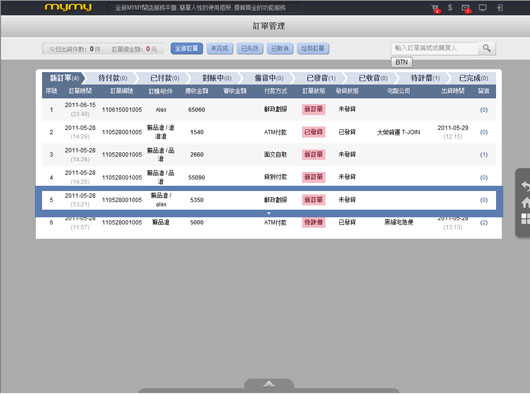Viewport: 530px width, 394px height.
Task: Click shipping date 2011-05-29 cell
Action: [x=453, y=132]
